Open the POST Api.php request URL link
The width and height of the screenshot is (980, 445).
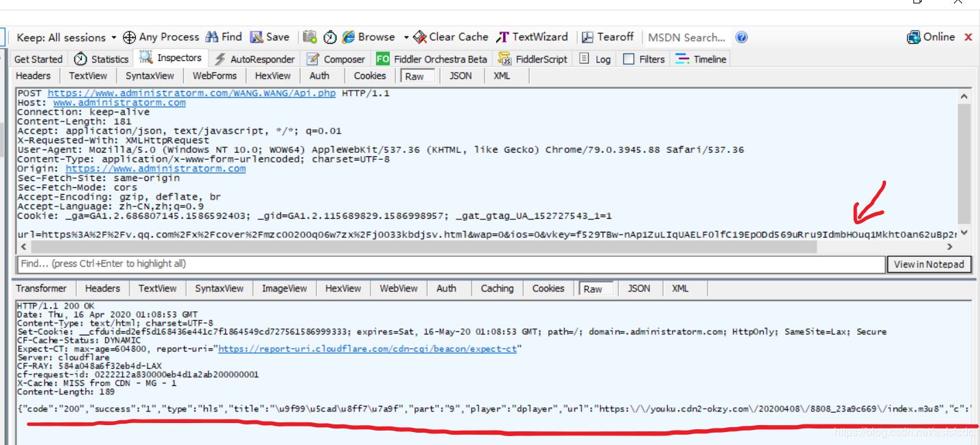(191, 93)
